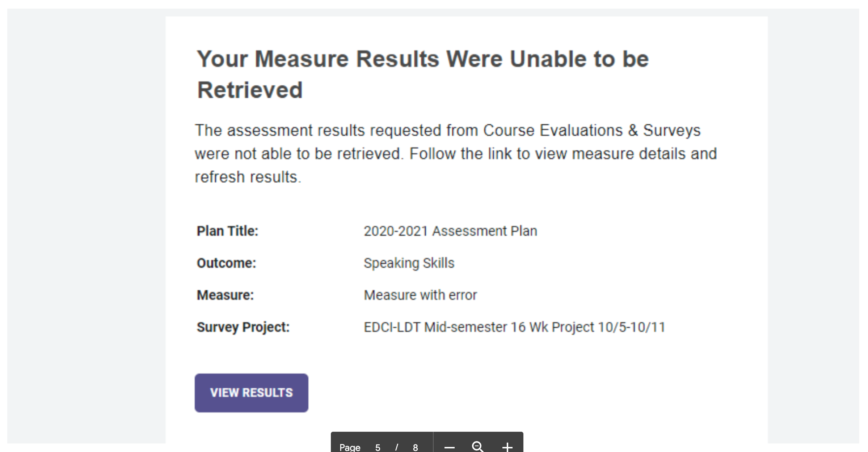Click the EDCI-LDT Mid-semester project name

coord(514,327)
